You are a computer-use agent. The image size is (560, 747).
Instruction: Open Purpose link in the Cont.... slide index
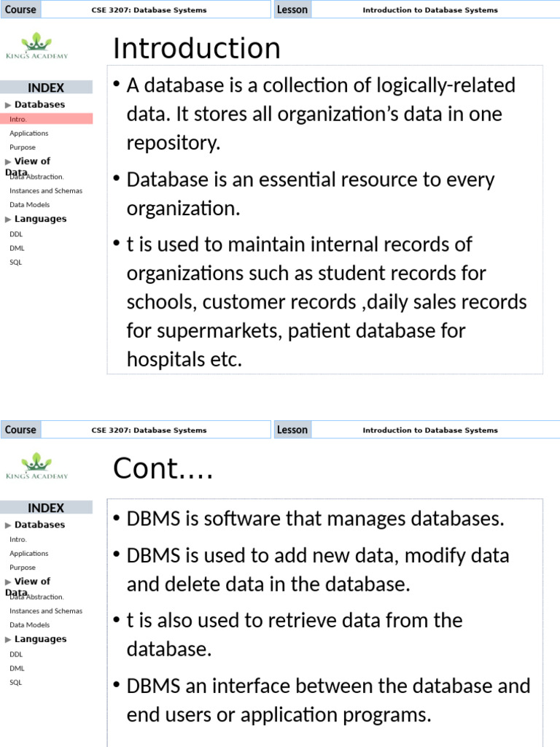(23, 568)
